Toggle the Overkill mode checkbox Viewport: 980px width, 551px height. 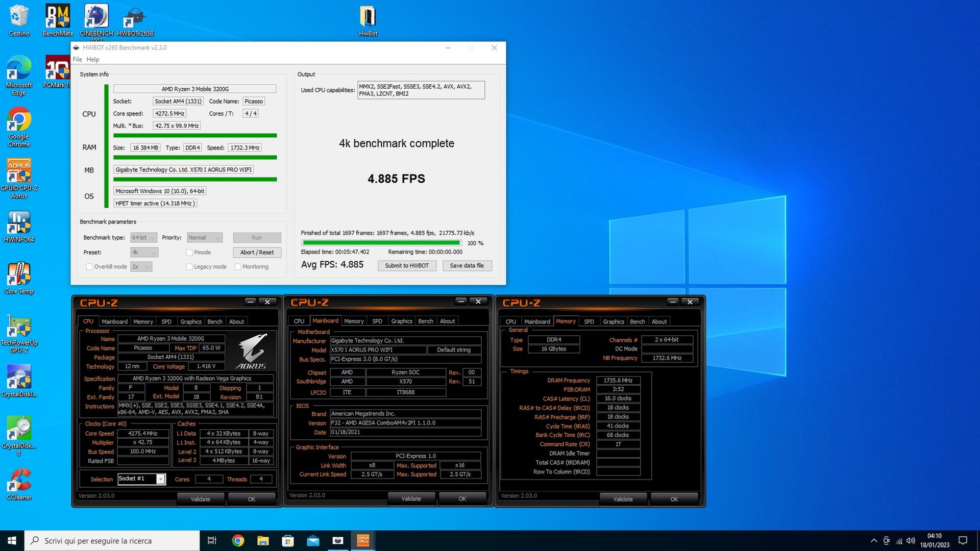pos(89,267)
